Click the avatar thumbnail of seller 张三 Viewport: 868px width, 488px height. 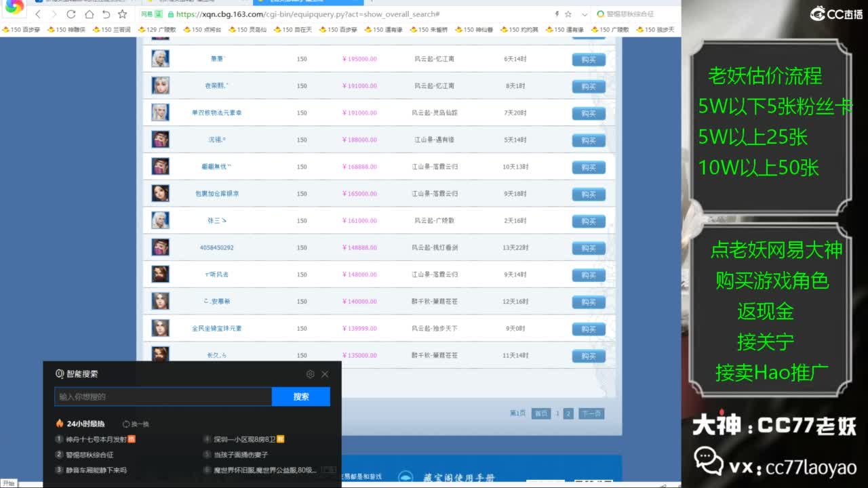coord(160,220)
